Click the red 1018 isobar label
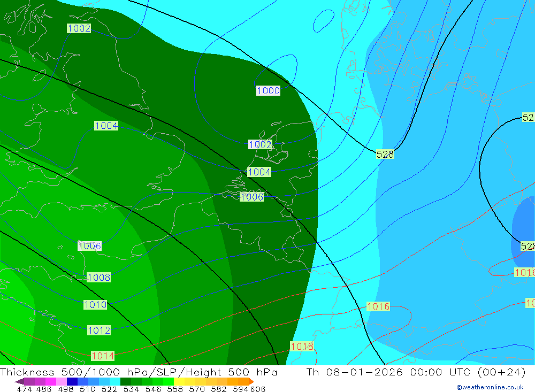The image size is (535, 392). tap(302, 347)
